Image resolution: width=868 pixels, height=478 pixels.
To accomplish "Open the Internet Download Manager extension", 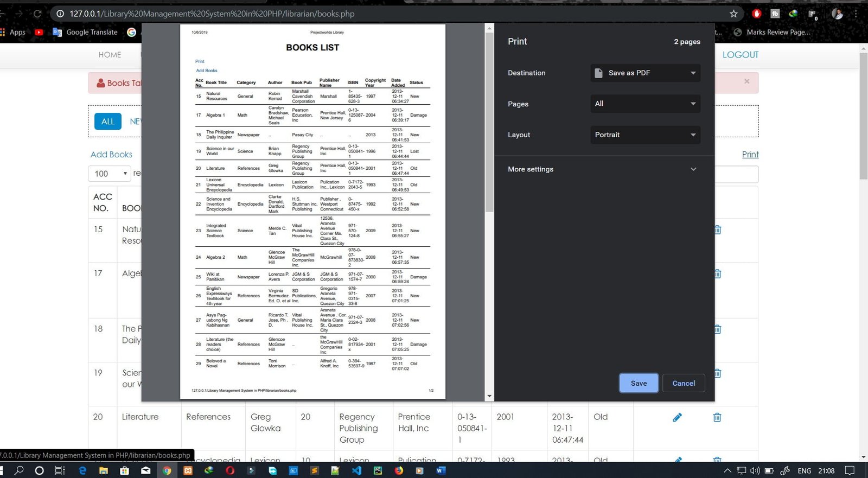I will point(793,14).
